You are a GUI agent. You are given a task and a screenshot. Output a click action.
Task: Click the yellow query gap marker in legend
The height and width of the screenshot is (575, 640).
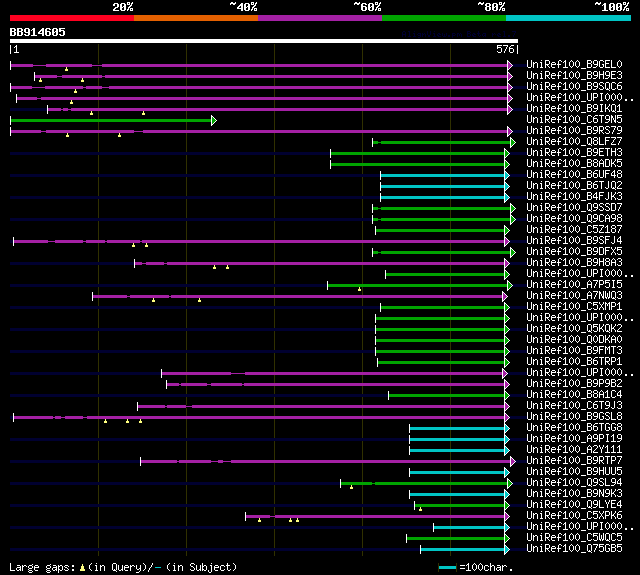(x=82, y=567)
